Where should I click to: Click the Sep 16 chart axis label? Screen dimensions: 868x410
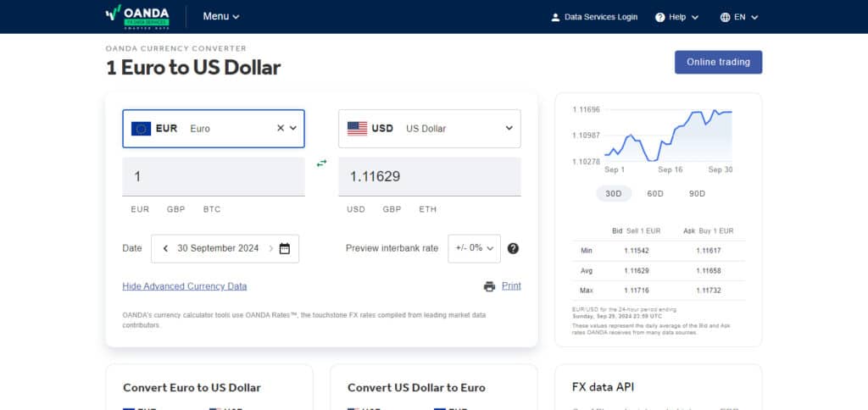pos(670,170)
